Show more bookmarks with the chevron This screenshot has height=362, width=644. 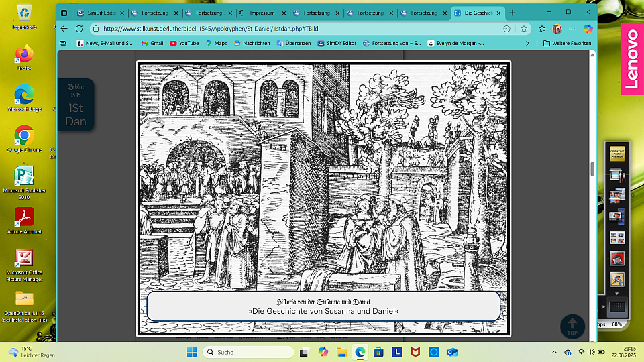[x=528, y=43]
